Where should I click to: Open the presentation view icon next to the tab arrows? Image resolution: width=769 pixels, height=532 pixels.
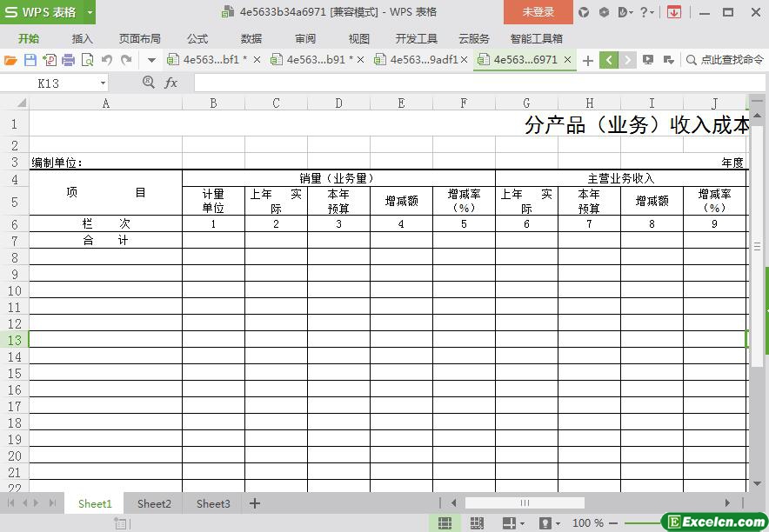pyautogui.click(x=648, y=60)
